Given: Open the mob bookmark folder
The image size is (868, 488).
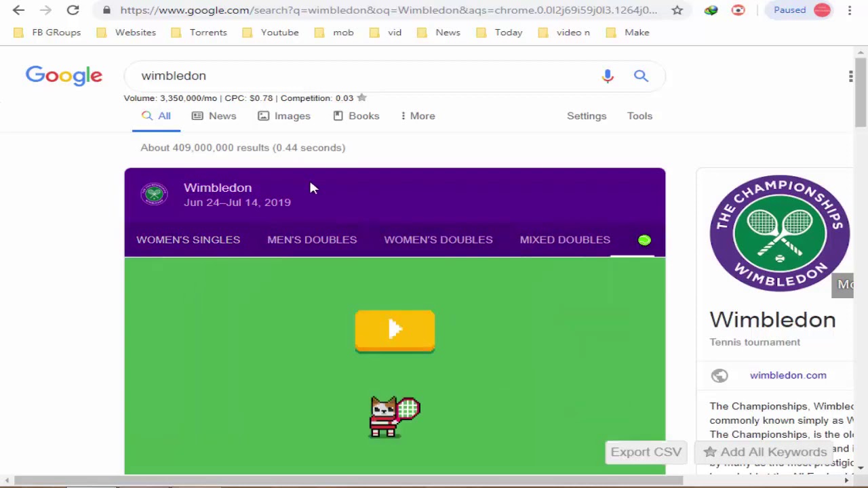Looking at the screenshot, I should point(334,33).
